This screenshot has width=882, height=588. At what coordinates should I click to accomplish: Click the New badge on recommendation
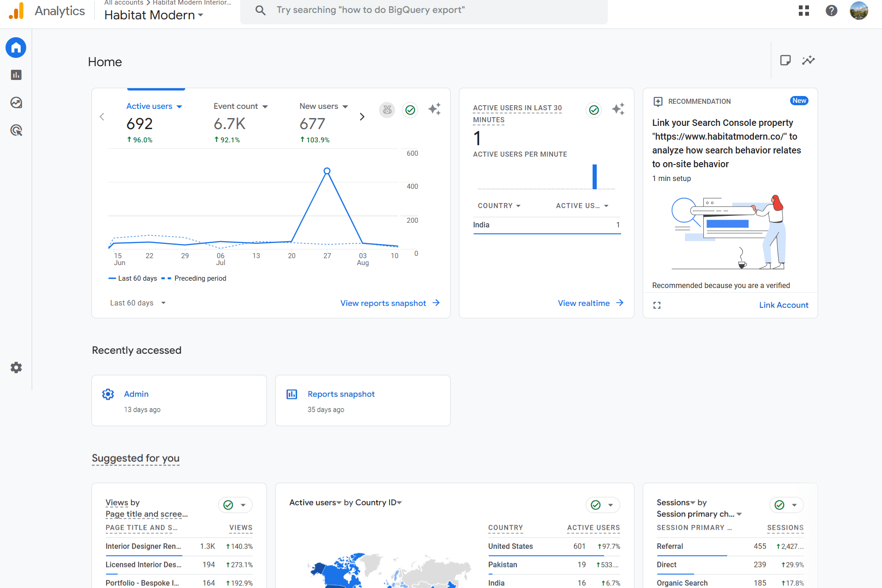[799, 101]
